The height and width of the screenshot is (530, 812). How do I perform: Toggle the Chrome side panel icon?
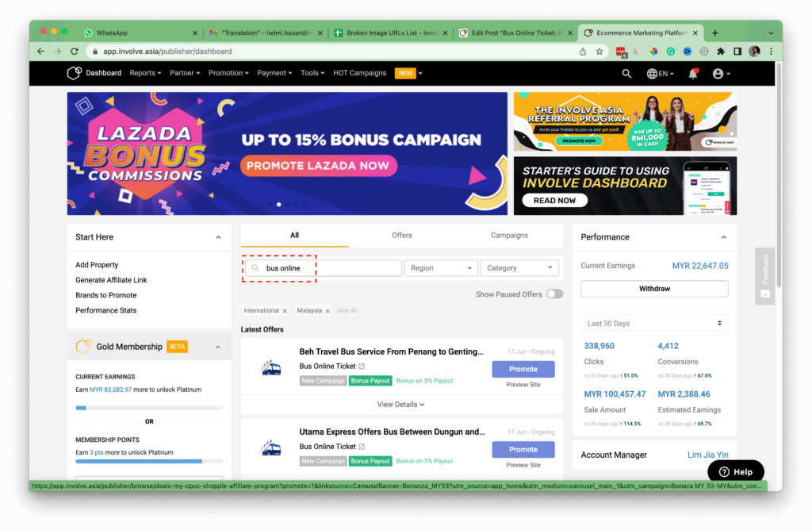pos(737,52)
